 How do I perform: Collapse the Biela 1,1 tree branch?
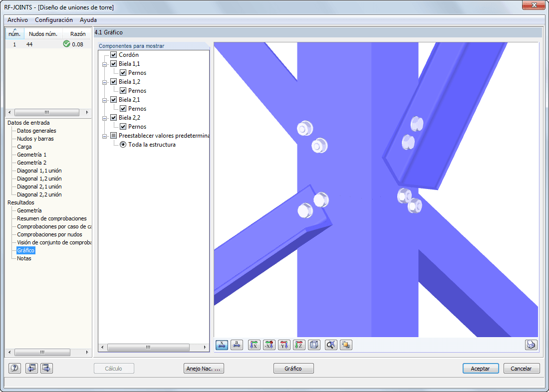click(x=105, y=63)
